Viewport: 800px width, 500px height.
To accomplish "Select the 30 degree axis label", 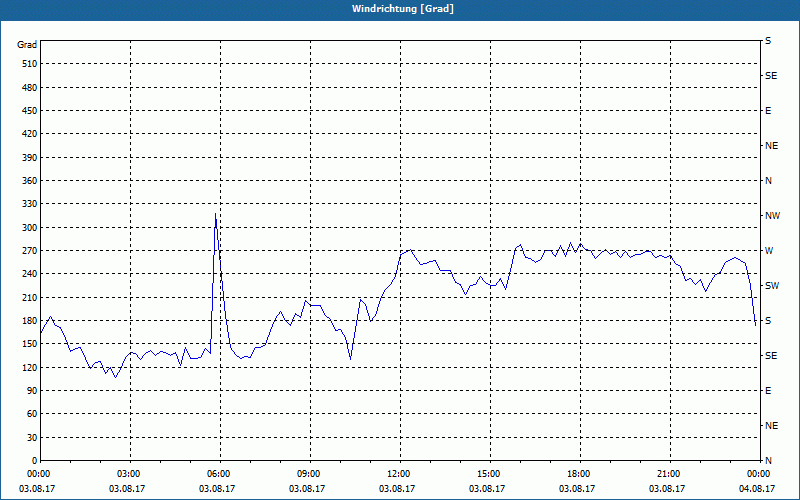I will pyautogui.click(x=32, y=438).
